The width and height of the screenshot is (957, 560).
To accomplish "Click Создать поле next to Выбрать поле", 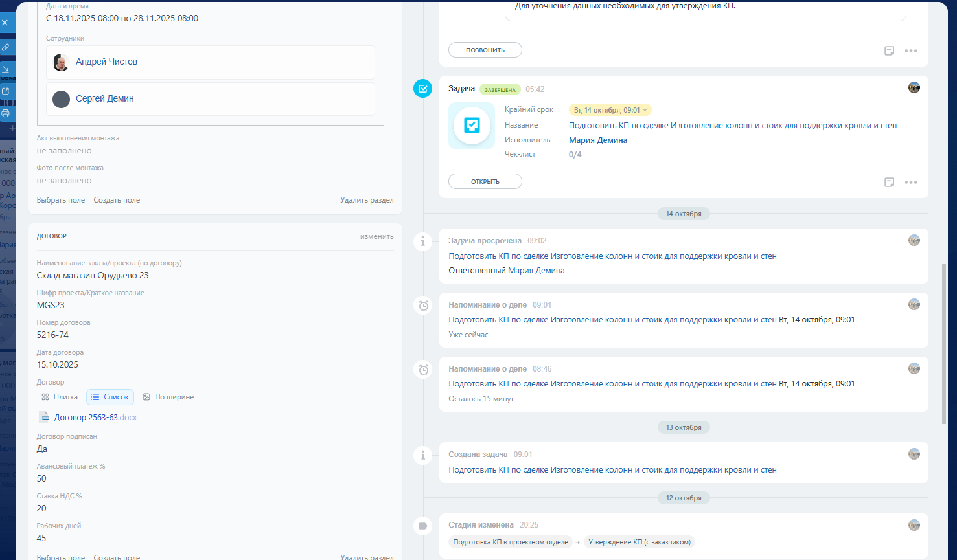I will click(117, 201).
